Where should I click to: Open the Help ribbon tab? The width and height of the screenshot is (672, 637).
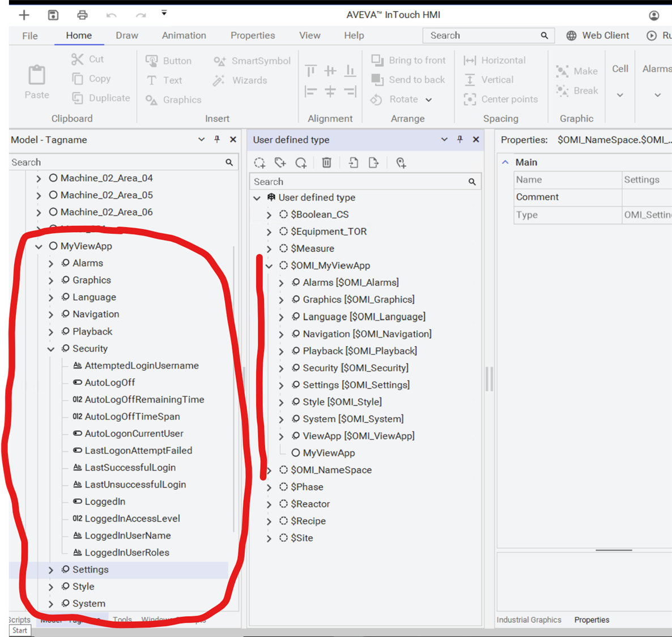coord(354,36)
